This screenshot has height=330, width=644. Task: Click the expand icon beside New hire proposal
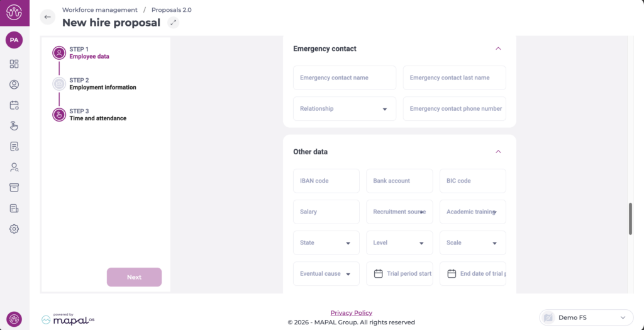tap(174, 23)
